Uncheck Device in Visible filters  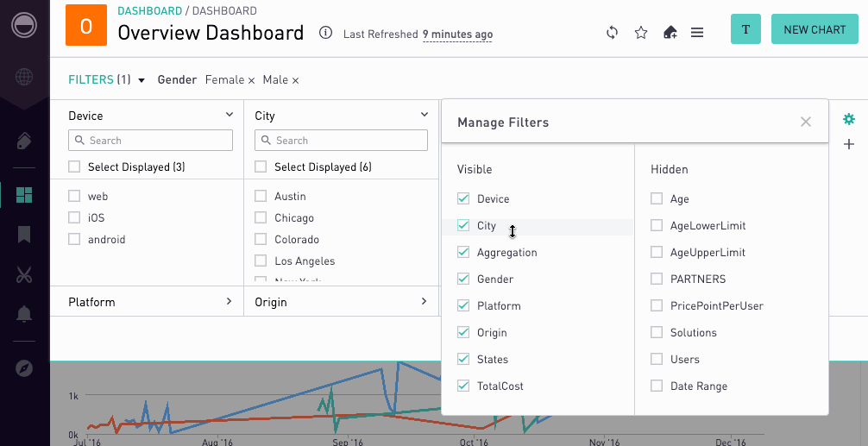463,198
